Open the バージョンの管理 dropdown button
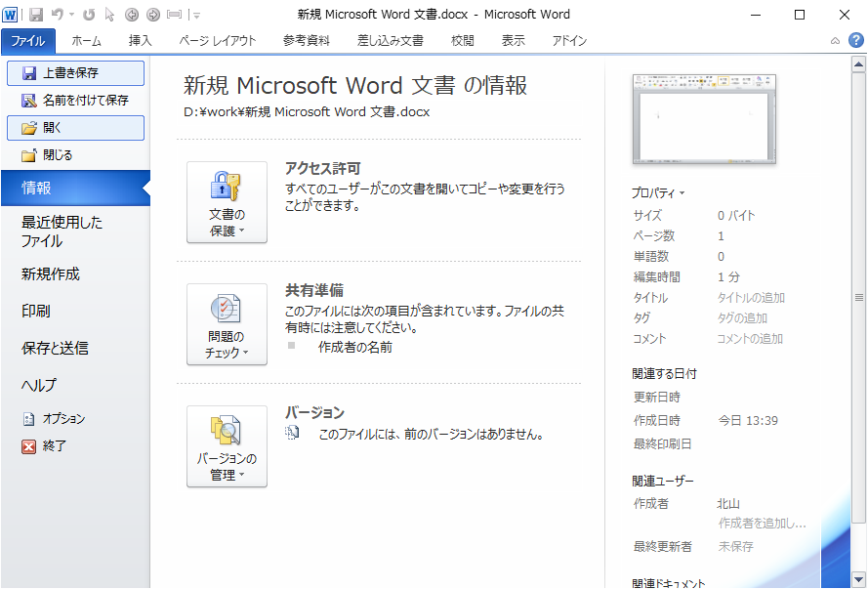868x589 pixels. [227, 446]
